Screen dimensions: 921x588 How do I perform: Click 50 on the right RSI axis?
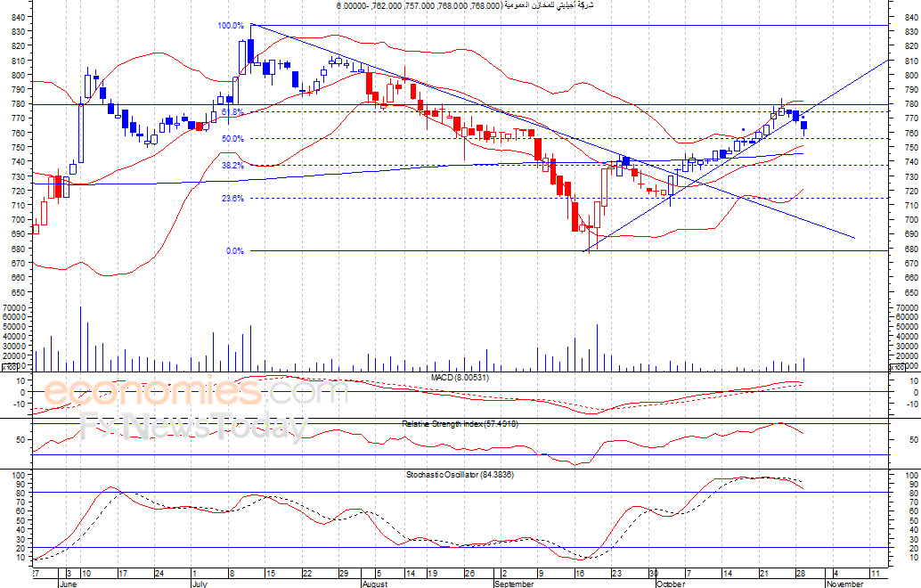coord(913,439)
